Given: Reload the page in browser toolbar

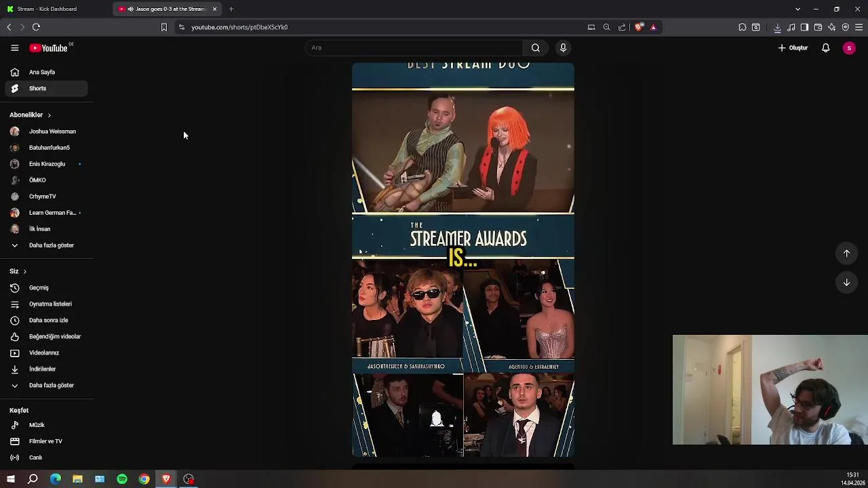Looking at the screenshot, I should [x=36, y=27].
